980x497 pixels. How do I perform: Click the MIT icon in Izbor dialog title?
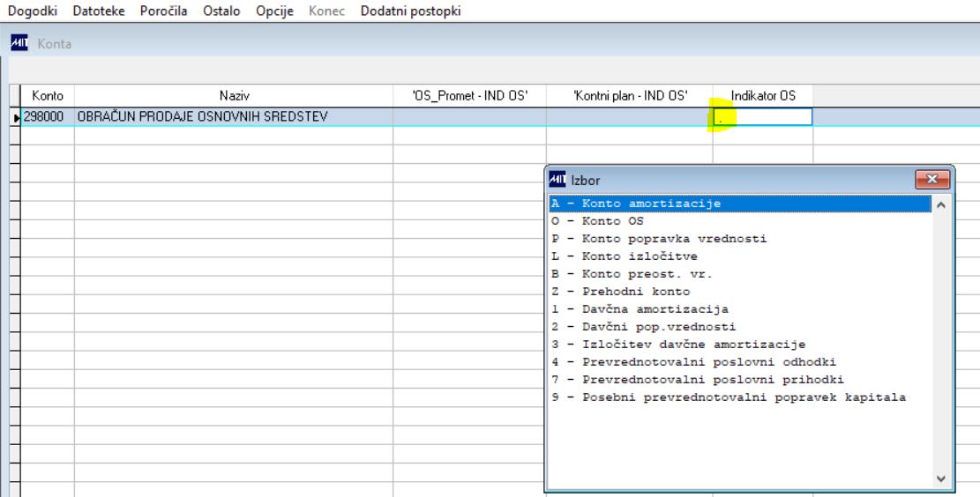click(557, 180)
